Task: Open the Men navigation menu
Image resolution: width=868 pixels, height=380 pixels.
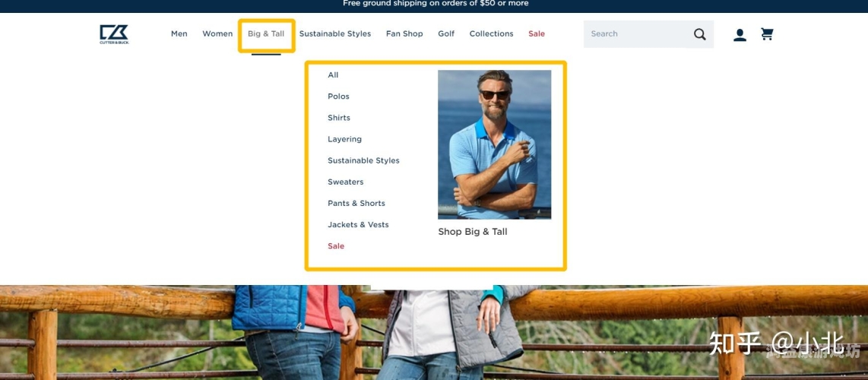Action: [x=179, y=33]
